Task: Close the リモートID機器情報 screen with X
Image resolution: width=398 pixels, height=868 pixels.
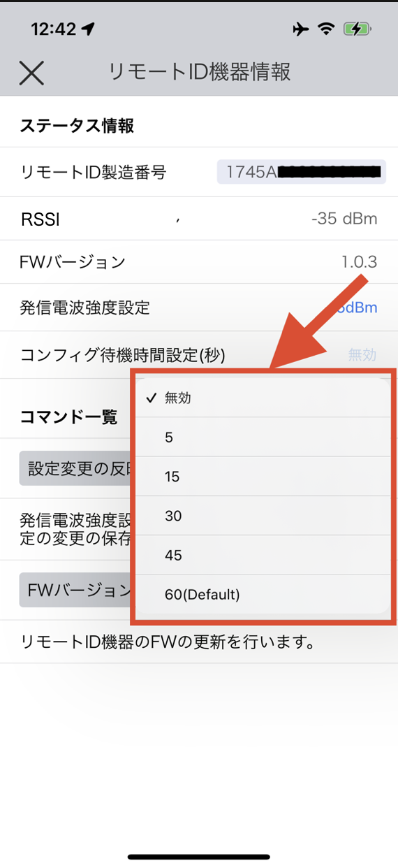Action: click(31, 73)
